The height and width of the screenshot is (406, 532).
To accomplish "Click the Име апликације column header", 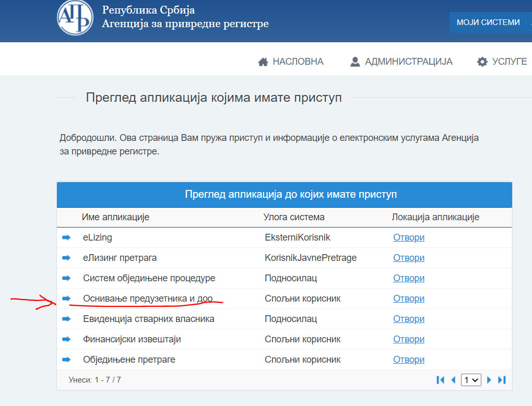I will coord(115,217).
